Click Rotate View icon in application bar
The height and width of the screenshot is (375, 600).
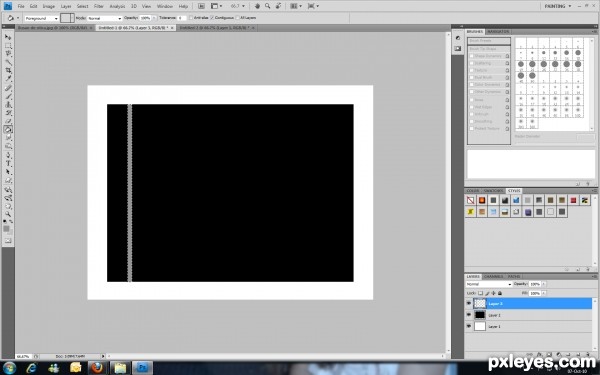tap(278, 6)
